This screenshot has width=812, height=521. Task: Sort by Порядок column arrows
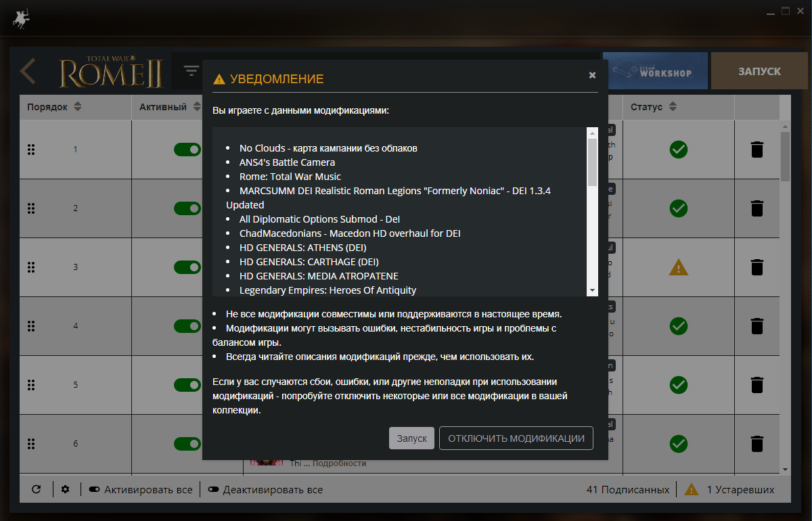coord(77,107)
